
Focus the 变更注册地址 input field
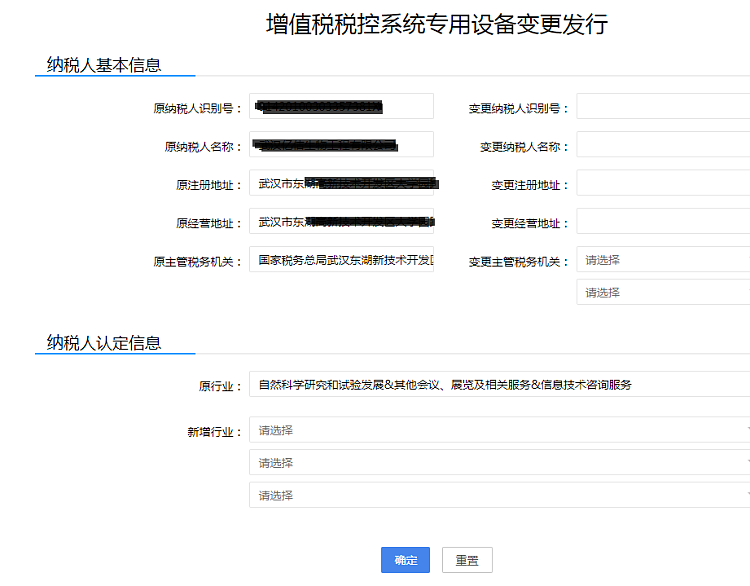coord(663,183)
